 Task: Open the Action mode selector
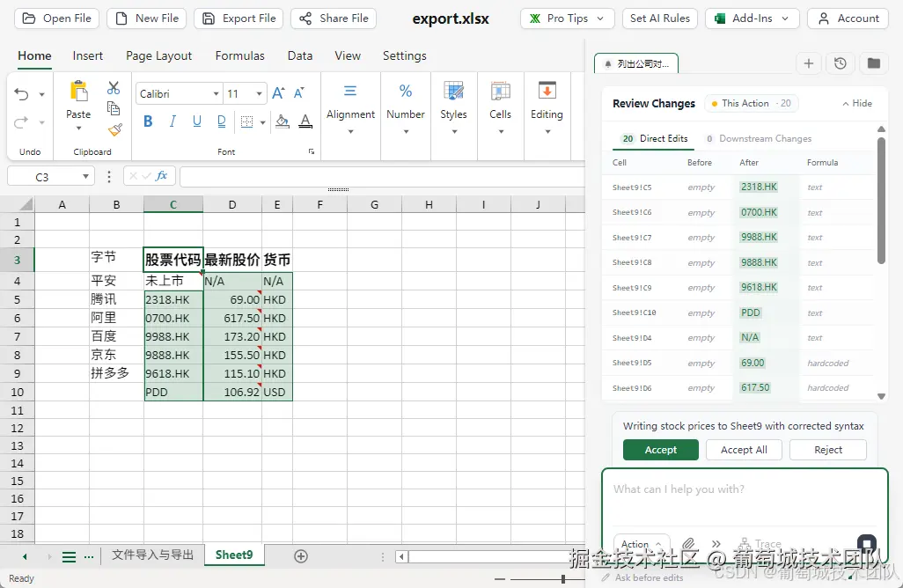pos(641,544)
